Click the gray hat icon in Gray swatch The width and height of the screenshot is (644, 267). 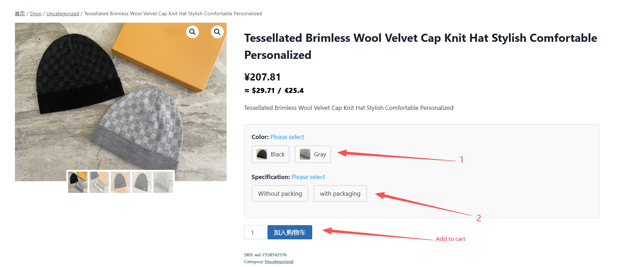click(x=305, y=154)
